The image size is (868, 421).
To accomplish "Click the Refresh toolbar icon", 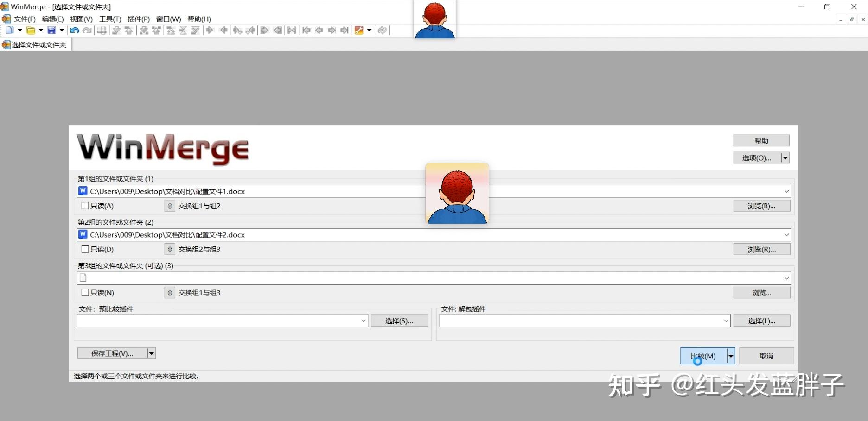I will point(382,30).
